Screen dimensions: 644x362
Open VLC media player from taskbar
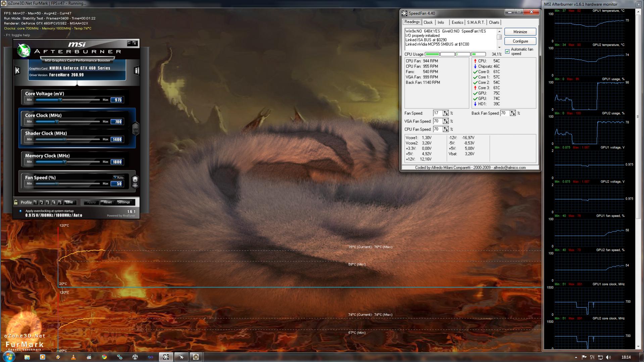pyautogui.click(x=73, y=357)
